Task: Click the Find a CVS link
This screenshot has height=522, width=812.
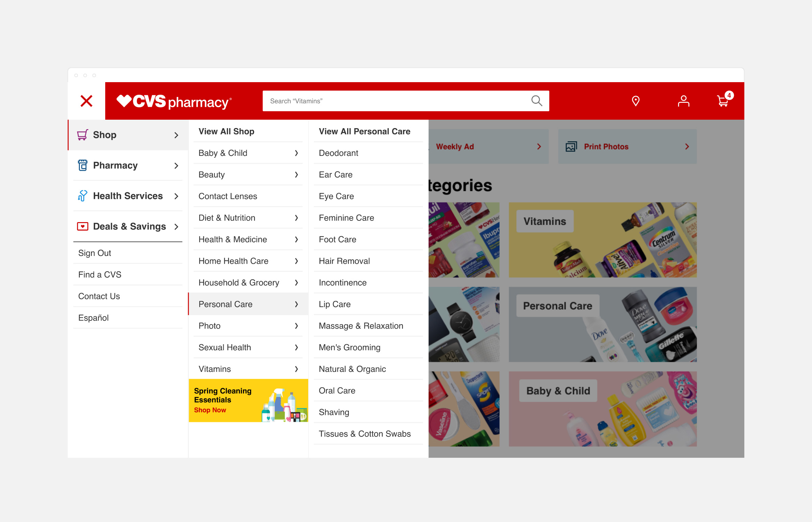Action: [x=100, y=275]
